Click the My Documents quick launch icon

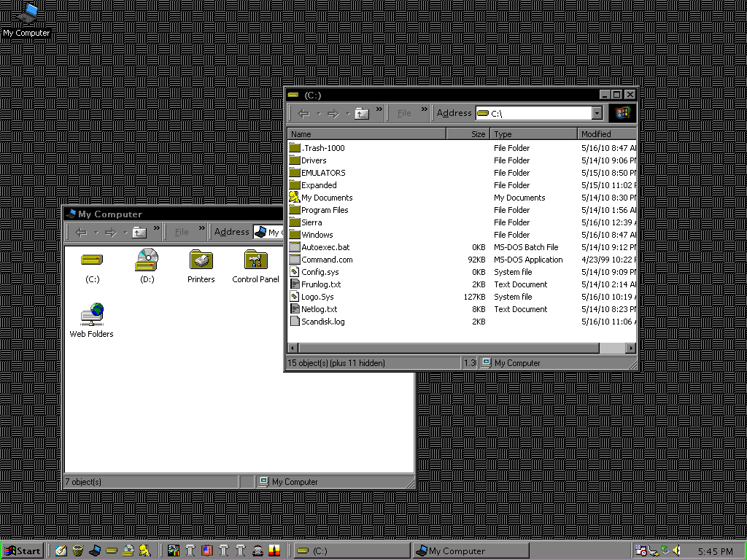[145, 551]
